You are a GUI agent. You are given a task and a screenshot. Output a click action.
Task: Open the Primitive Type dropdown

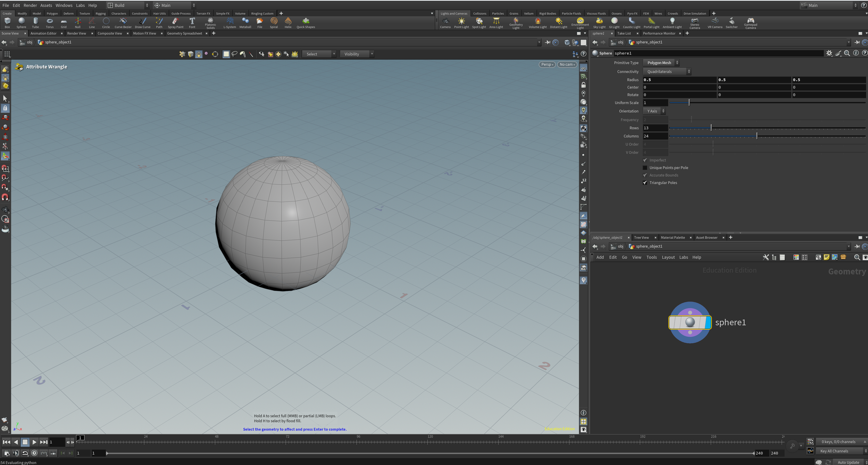tap(661, 63)
